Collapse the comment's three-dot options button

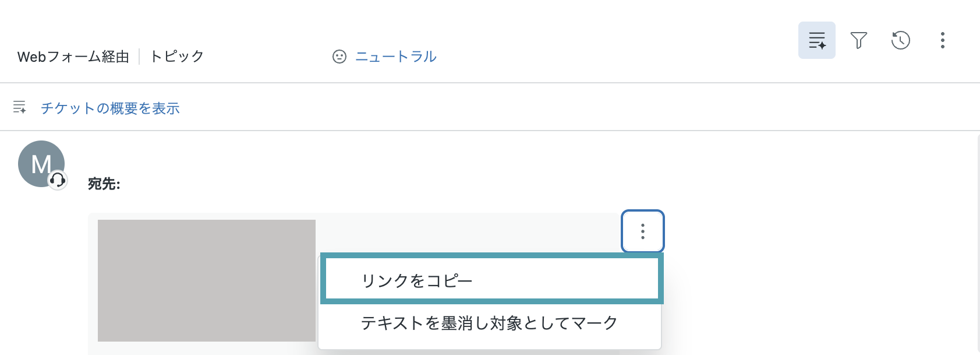pos(643,231)
